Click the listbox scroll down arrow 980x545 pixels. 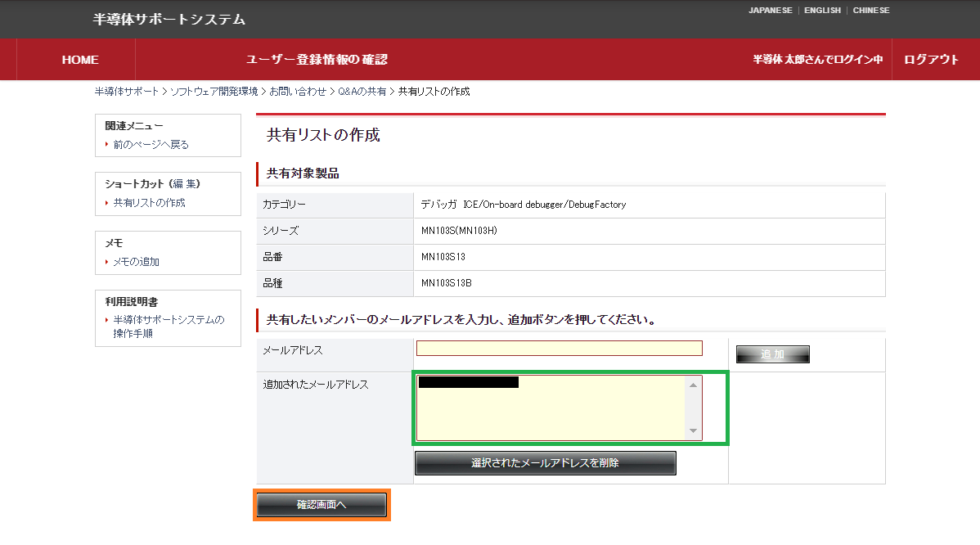(x=693, y=430)
